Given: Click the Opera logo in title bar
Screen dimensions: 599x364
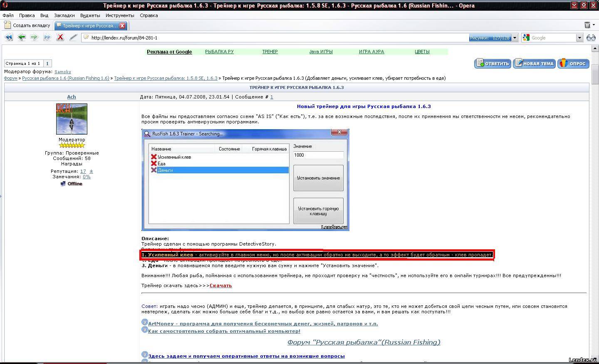Looking at the screenshot, I should (x=5, y=5).
